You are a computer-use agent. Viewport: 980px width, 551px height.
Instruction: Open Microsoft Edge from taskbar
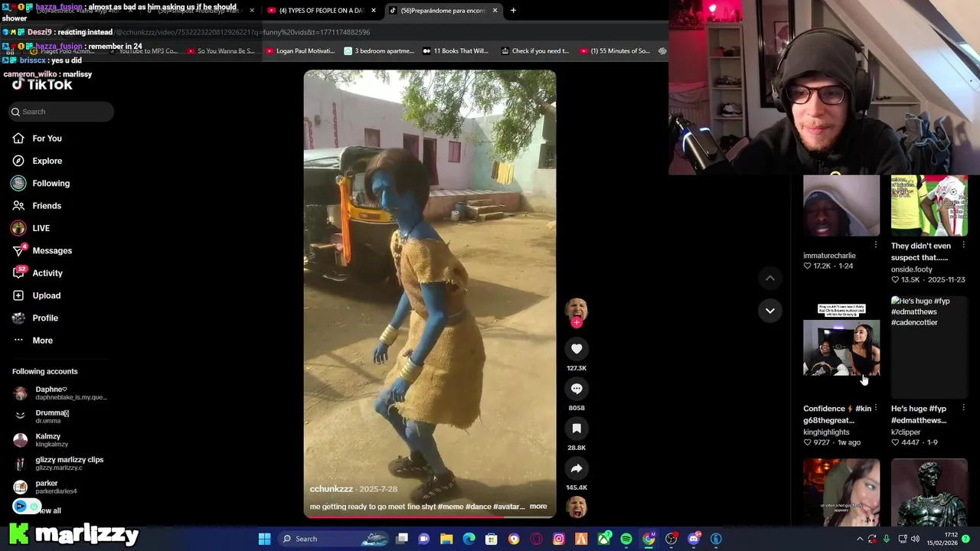point(469,539)
